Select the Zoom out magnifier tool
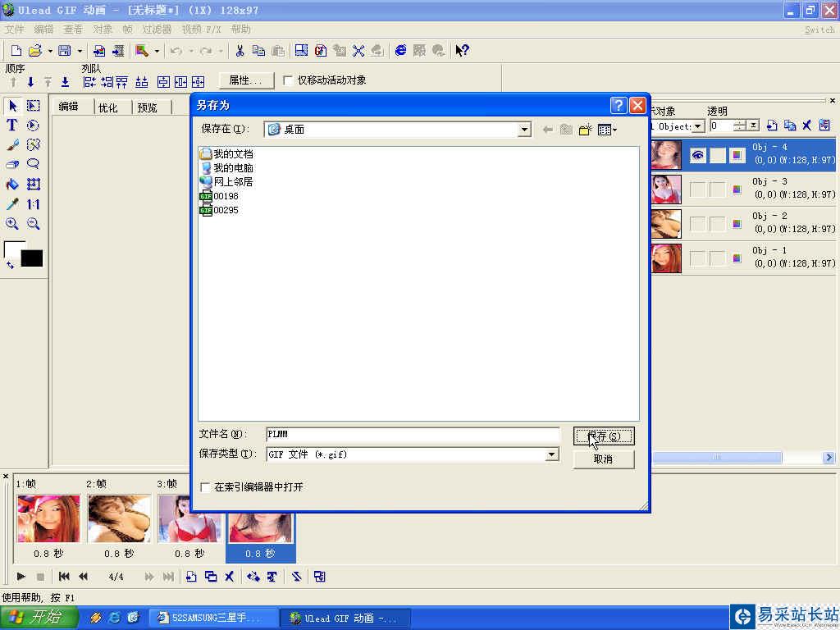This screenshot has width=840, height=630. (33, 223)
